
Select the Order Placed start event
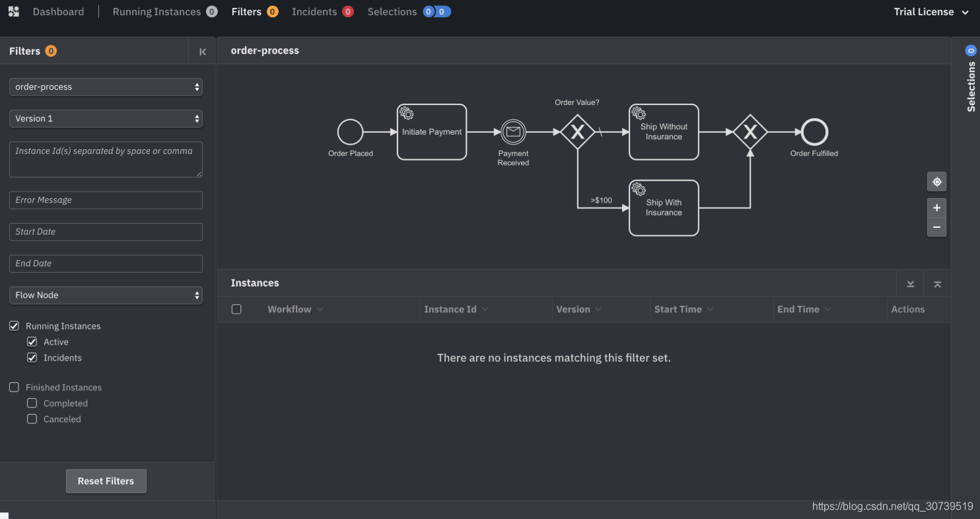[351, 132]
